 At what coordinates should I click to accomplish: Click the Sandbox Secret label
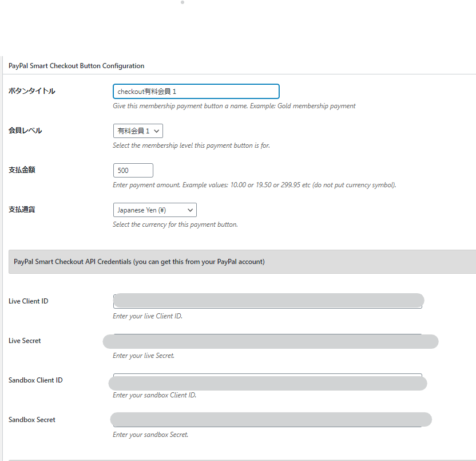pyautogui.click(x=32, y=420)
